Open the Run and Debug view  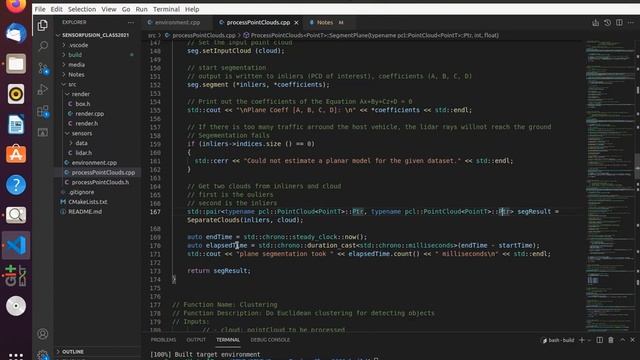click(x=42, y=89)
